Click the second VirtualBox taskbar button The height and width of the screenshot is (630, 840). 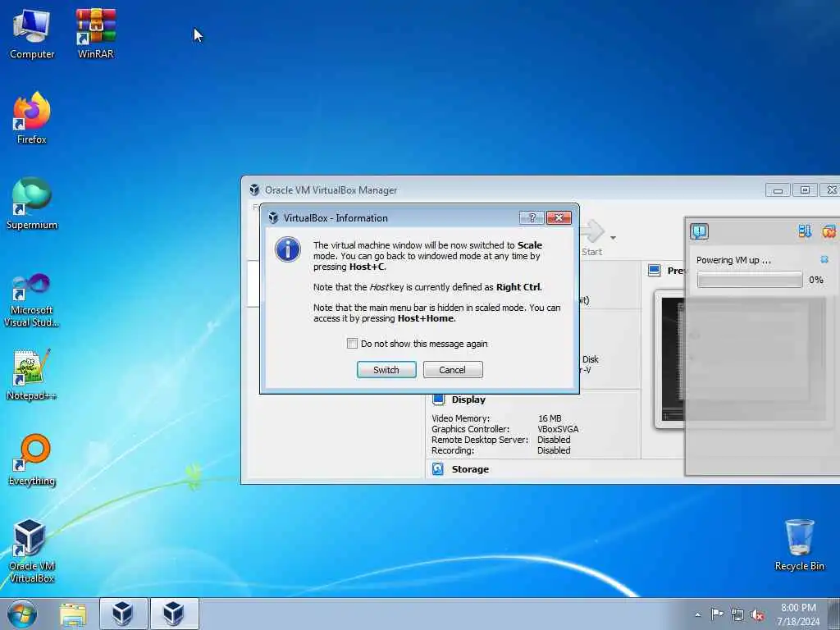point(174,614)
